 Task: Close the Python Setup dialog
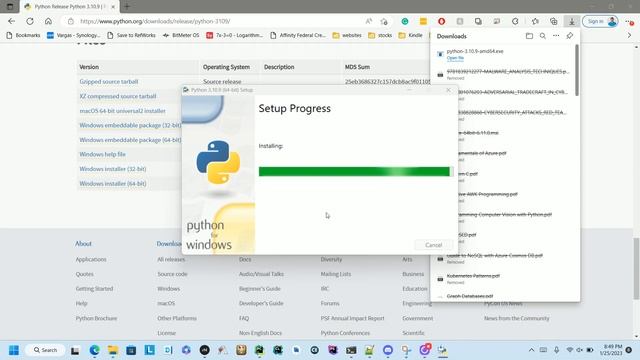(449, 90)
